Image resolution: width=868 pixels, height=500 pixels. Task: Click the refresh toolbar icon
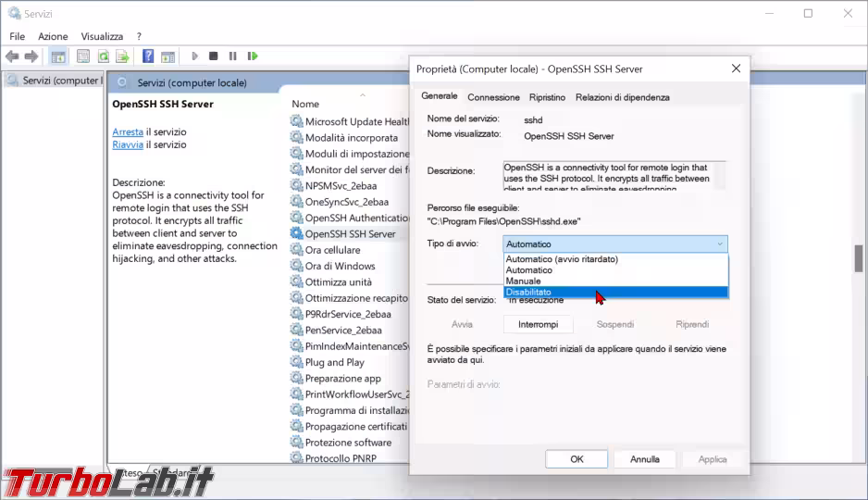point(104,56)
